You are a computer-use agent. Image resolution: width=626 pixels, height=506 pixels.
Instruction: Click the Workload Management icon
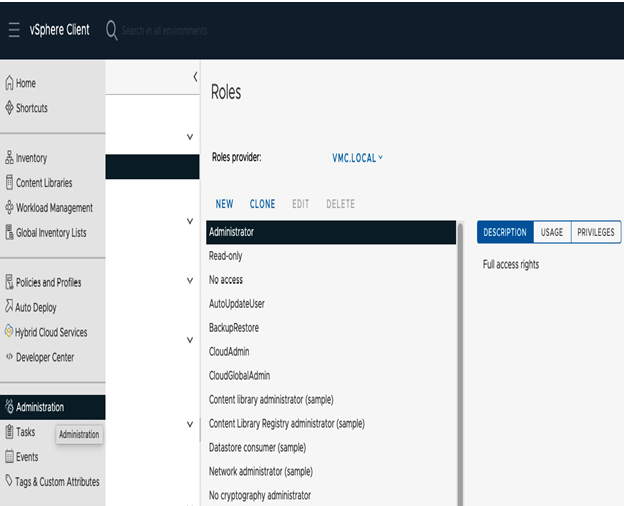9,207
